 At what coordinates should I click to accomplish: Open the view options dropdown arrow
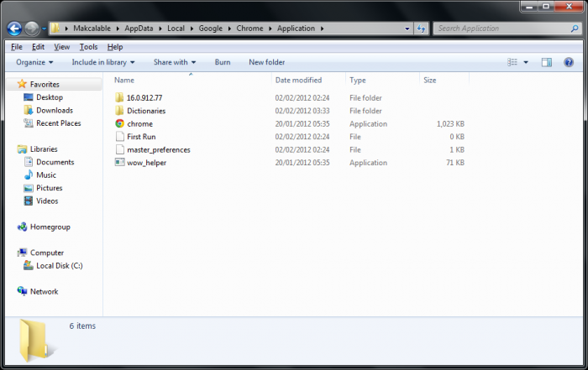click(x=526, y=63)
